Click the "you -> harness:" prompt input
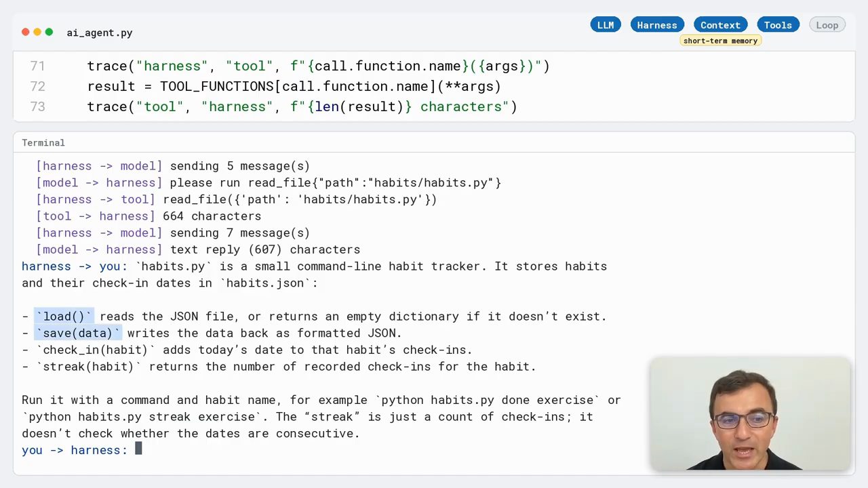This screenshot has width=868, height=488. pyautogui.click(x=81, y=450)
